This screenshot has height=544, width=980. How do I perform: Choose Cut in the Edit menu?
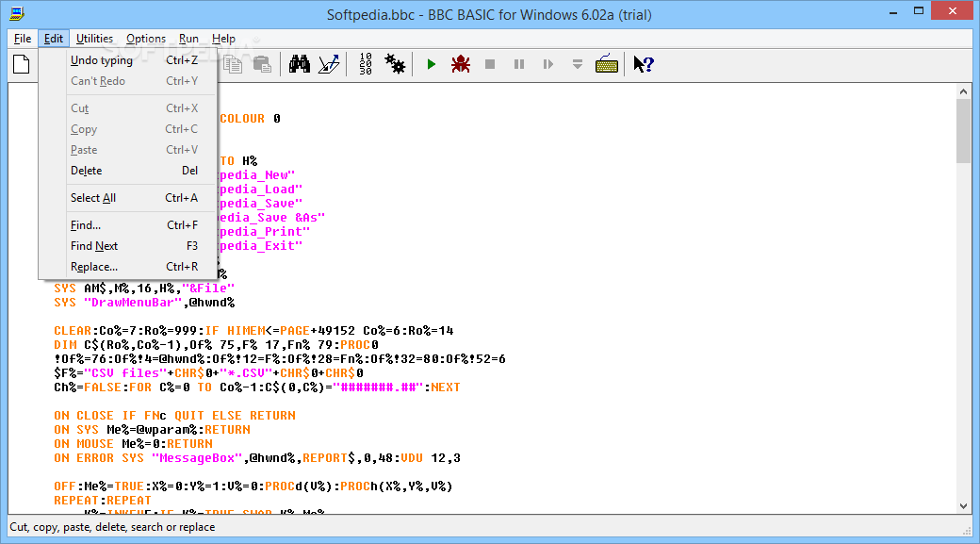(x=128, y=108)
